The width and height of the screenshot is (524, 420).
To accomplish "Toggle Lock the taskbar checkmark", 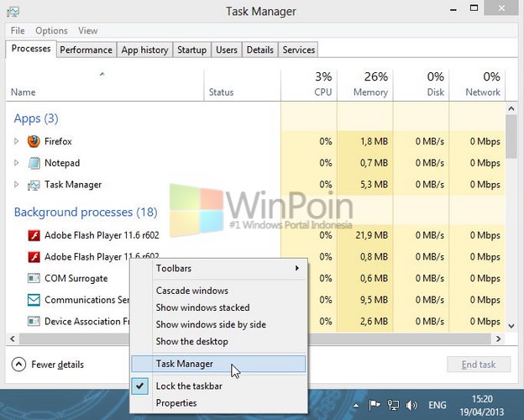I will [140, 386].
